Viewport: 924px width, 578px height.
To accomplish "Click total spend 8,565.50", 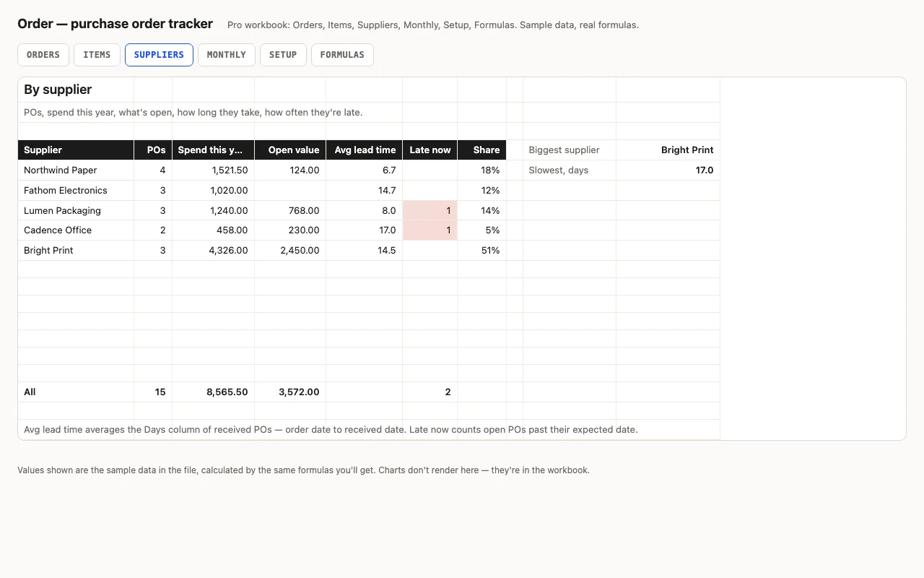I will pyautogui.click(x=213, y=392).
